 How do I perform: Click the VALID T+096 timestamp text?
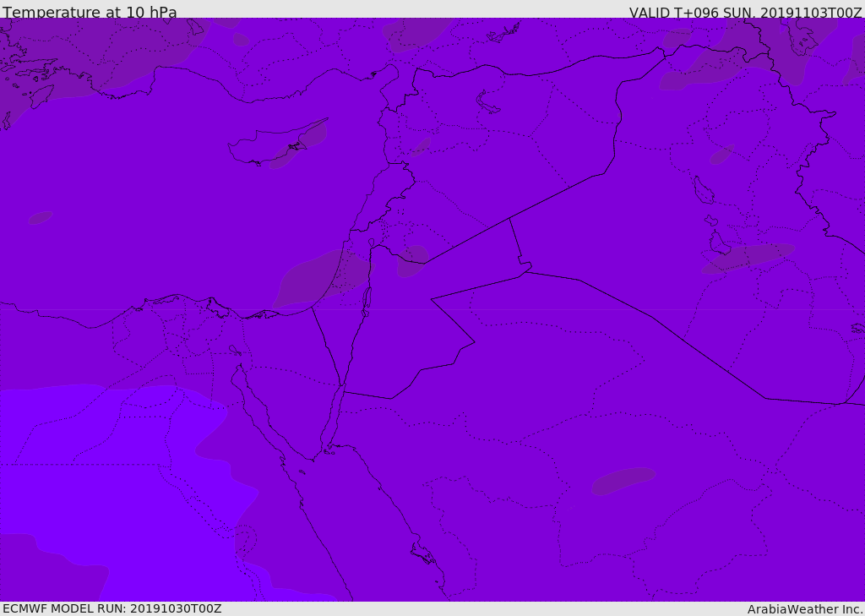tap(745, 13)
